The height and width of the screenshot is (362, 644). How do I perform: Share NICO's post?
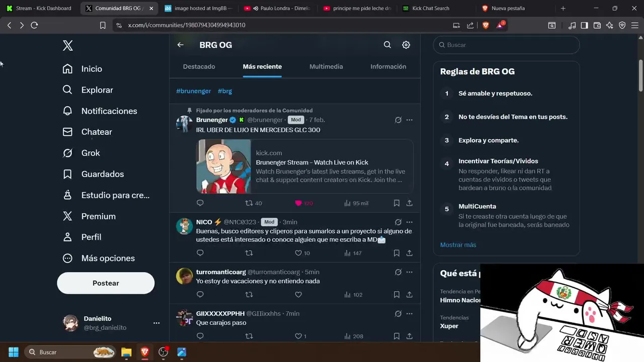[x=410, y=253]
